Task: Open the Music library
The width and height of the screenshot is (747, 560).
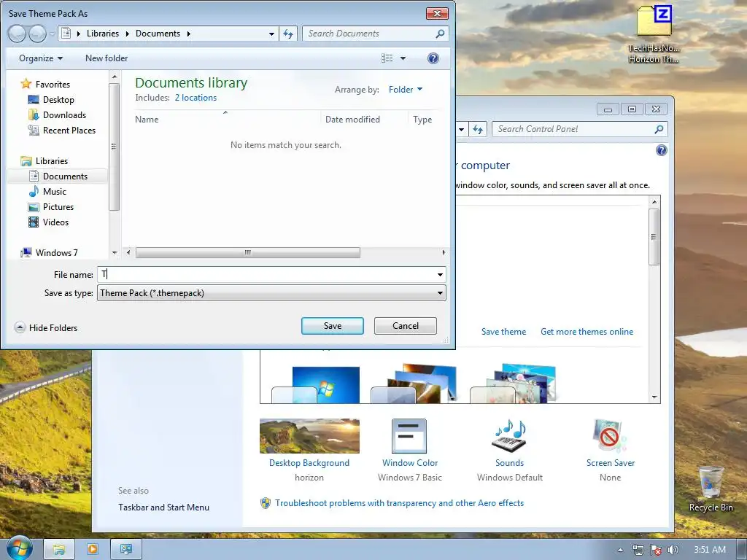Action: pyautogui.click(x=54, y=192)
